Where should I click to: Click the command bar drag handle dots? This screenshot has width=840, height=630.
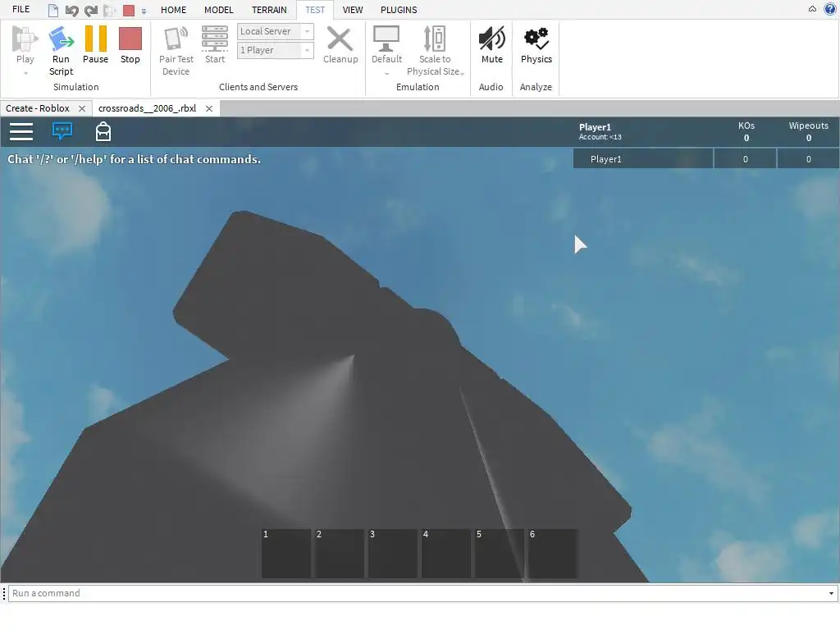click(x=4, y=594)
